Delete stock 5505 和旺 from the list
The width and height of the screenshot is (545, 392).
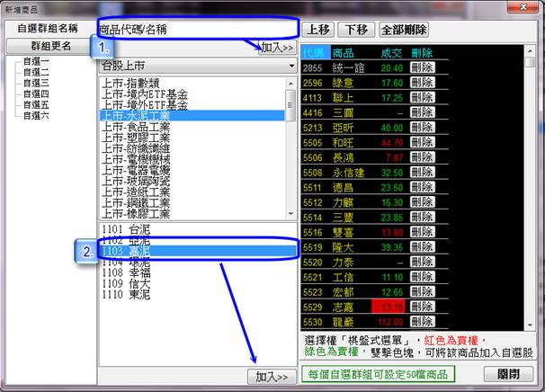(422, 142)
